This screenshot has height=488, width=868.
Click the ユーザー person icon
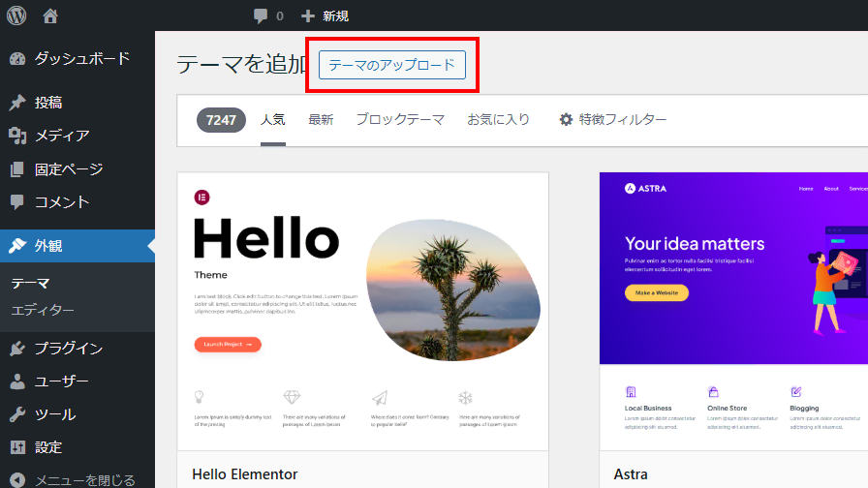[17, 381]
